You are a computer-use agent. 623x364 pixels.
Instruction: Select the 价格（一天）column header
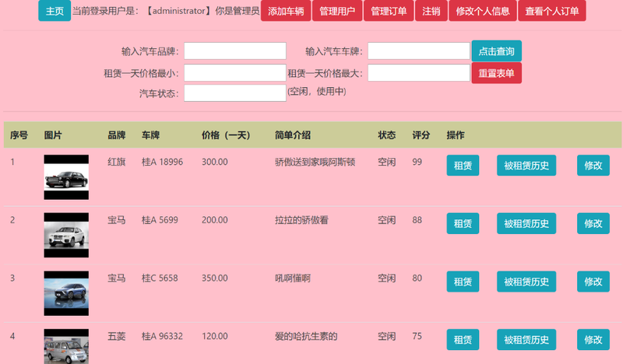(226, 135)
